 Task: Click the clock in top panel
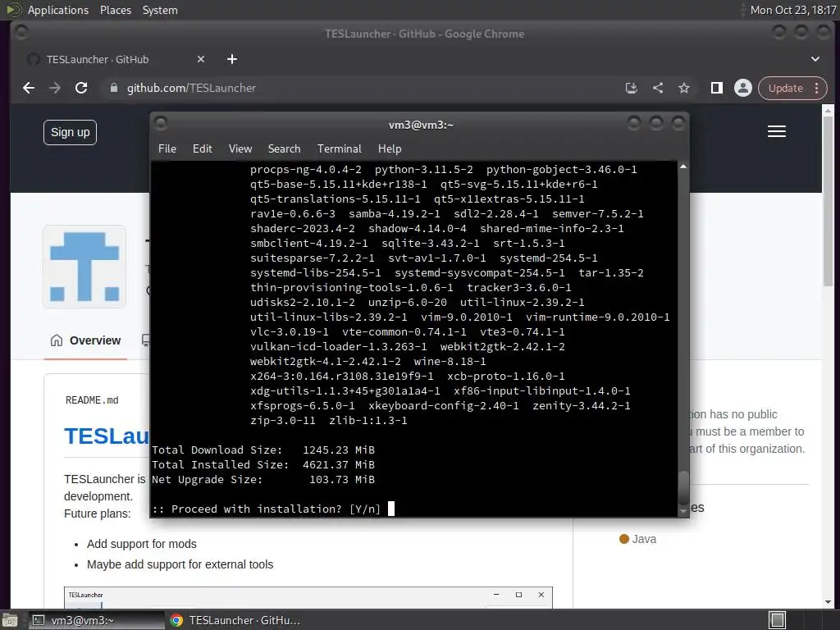[793, 10]
